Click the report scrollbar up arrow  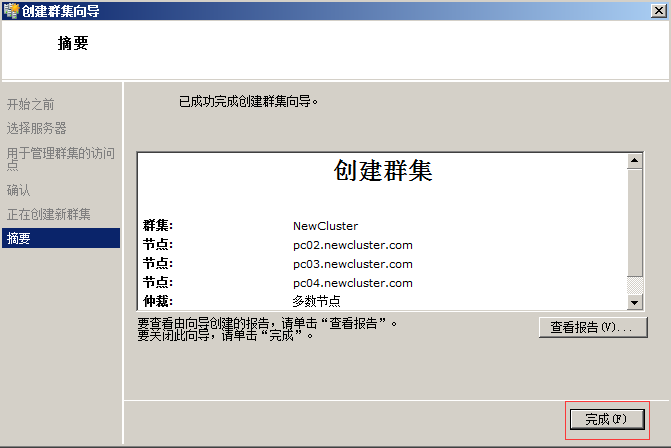point(634,160)
